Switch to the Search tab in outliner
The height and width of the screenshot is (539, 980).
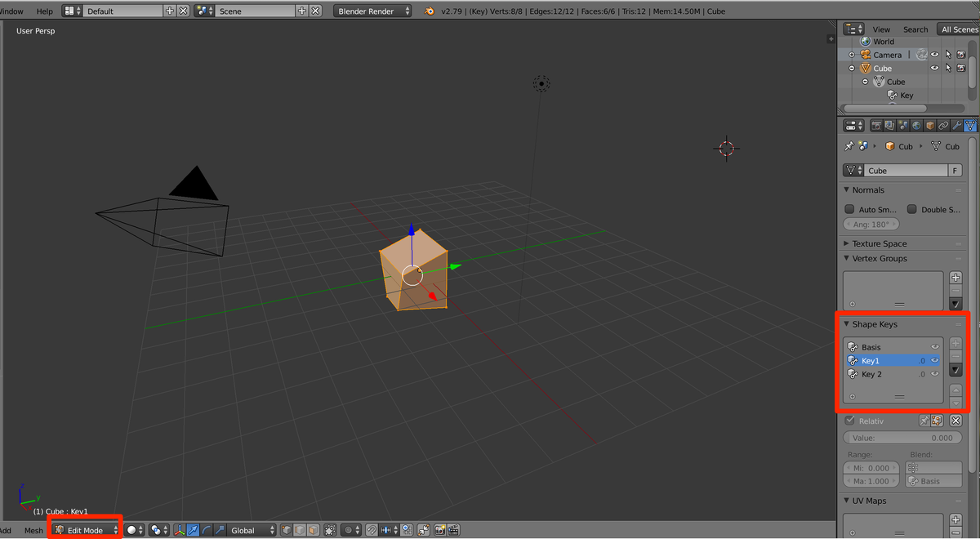pos(915,29)
